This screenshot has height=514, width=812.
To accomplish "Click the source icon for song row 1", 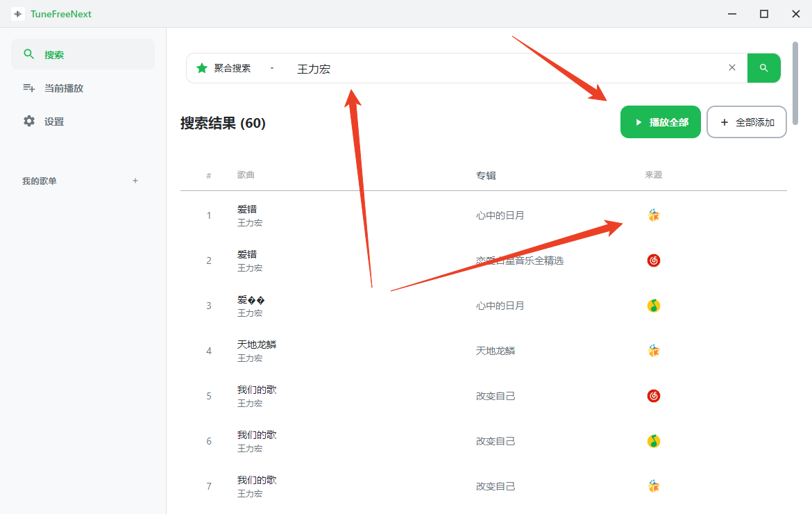I will tap(653, 215).
